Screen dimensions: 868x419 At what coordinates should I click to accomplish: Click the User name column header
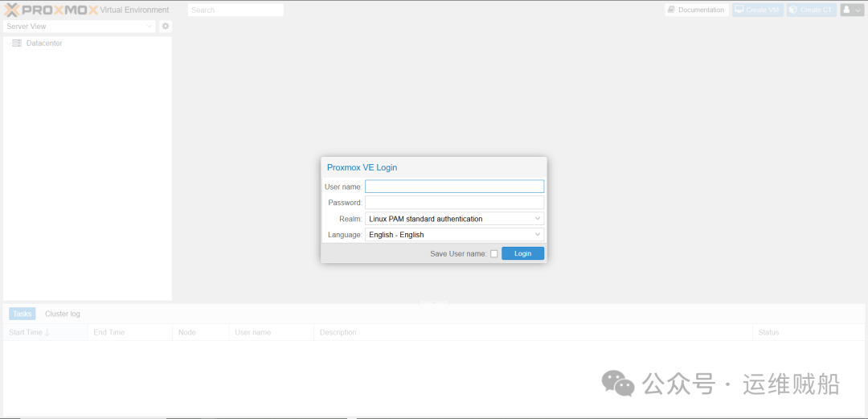click(x=272, y=332)
